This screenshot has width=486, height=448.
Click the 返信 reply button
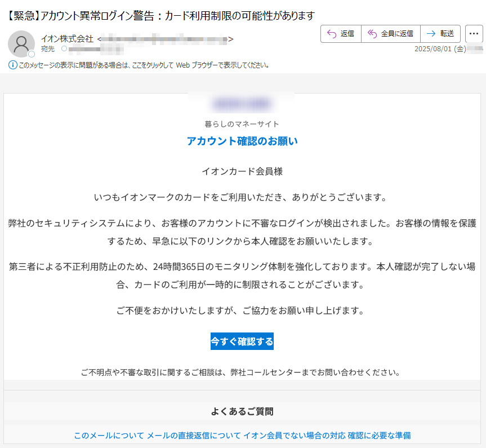[341, 33]
